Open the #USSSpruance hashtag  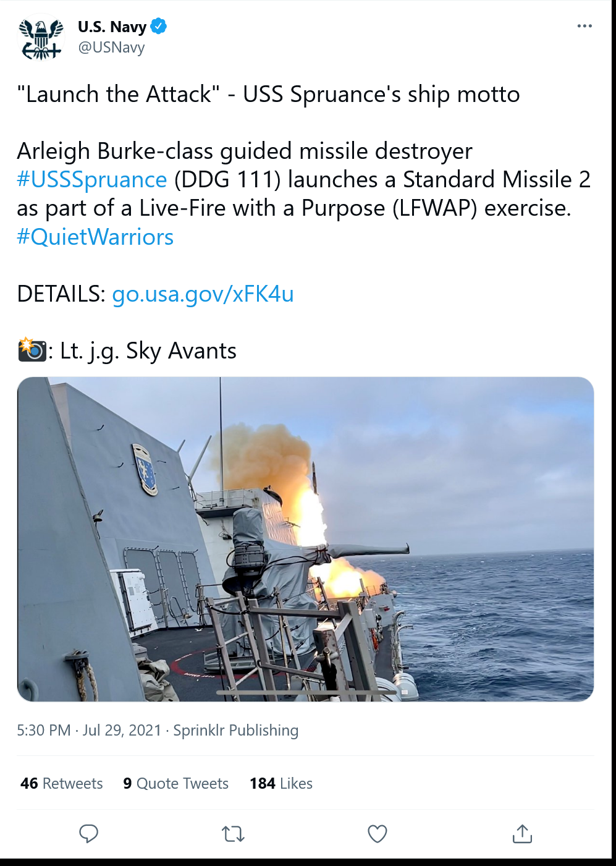point(92,179)
